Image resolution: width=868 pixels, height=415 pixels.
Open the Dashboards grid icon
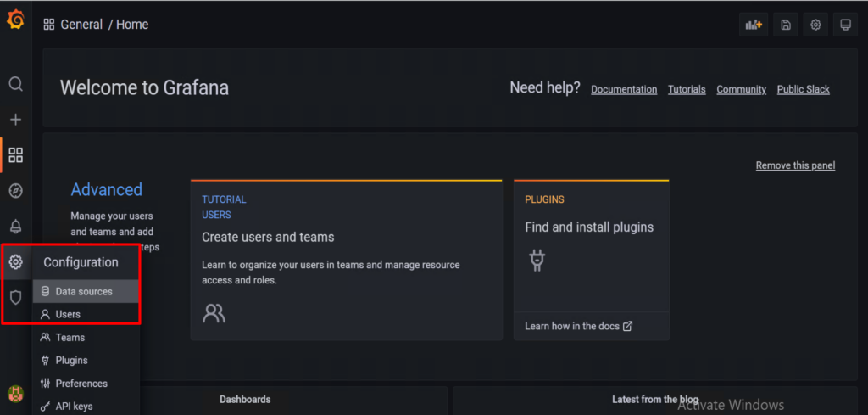[x=15, y=155]
